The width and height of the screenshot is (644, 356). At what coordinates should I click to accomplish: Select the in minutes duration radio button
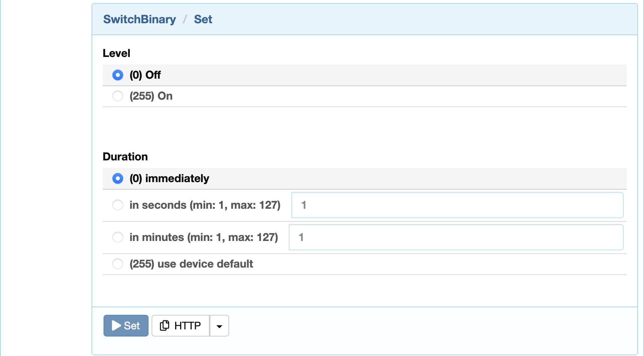(x=118, y=237)
